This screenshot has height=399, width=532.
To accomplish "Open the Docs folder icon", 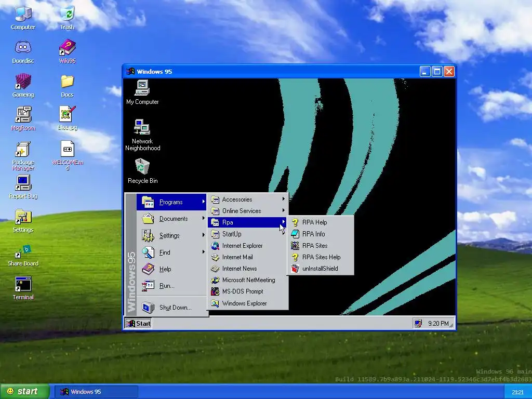I will click(67, 86).
